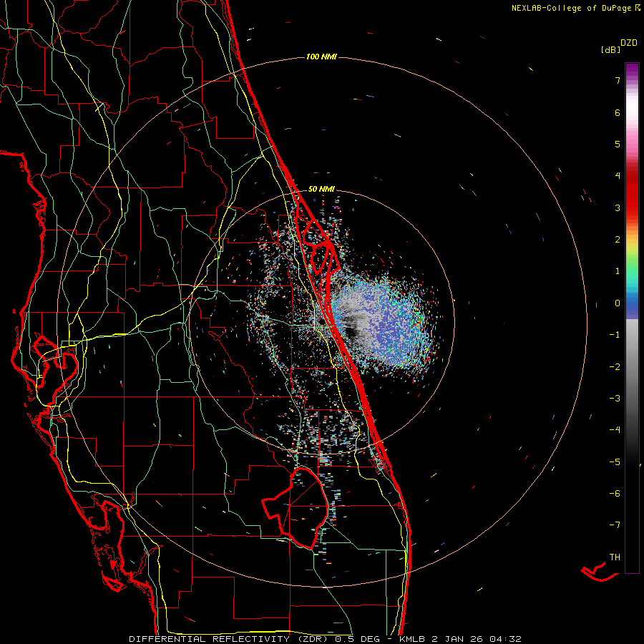Select the positive 2 scale value
Screen dimensions: 644x644
coord(618,240)
